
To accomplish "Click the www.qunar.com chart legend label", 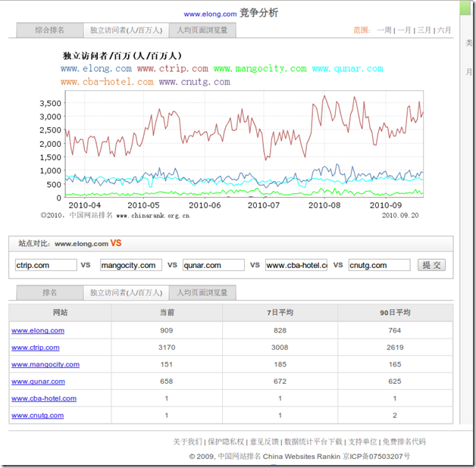I will coord(348,69).
